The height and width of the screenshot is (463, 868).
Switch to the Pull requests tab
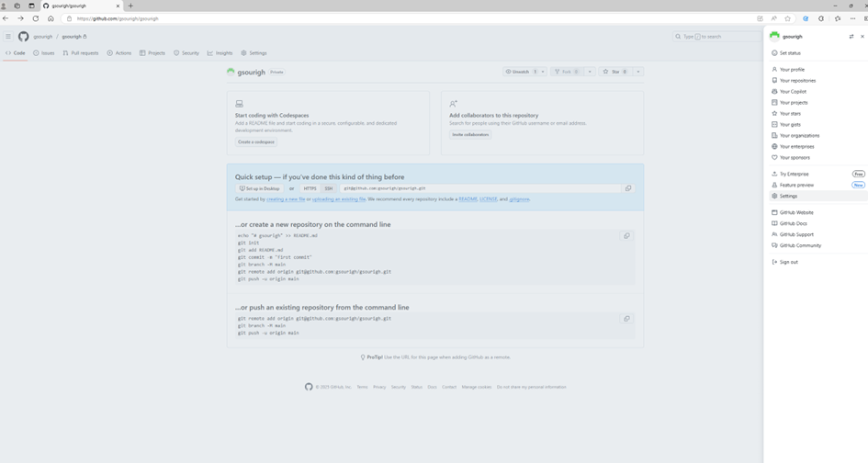[x=80, y=53]
